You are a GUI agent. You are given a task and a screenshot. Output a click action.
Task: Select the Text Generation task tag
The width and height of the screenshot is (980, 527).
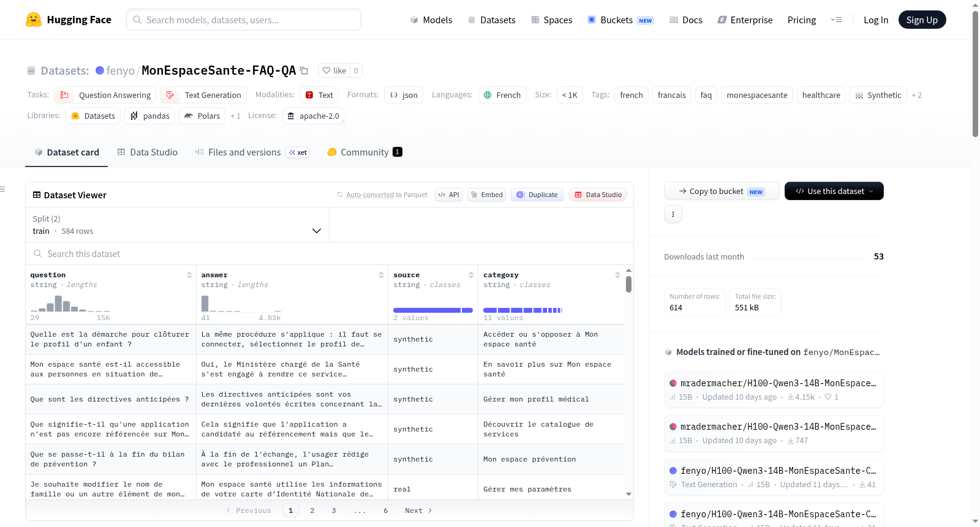203,95
